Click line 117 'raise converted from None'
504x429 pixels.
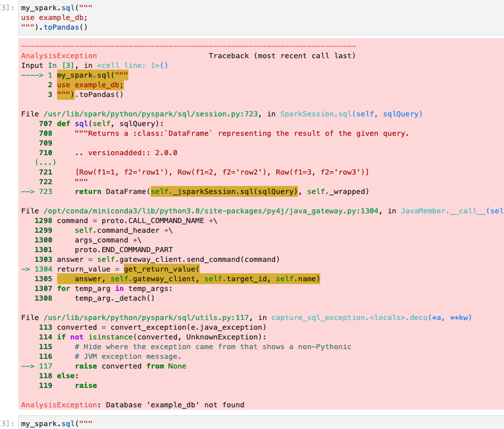[131, 366]
